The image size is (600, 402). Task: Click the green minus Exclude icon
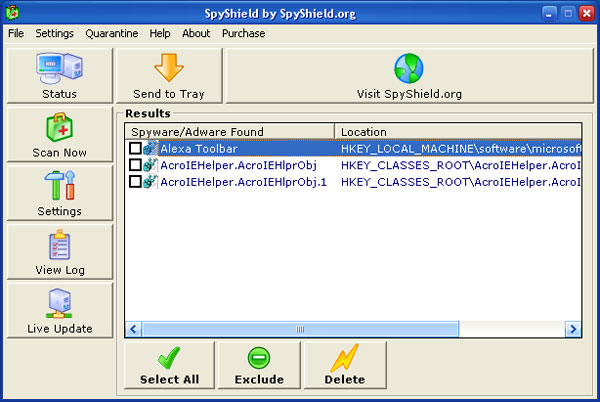(259, 358)
